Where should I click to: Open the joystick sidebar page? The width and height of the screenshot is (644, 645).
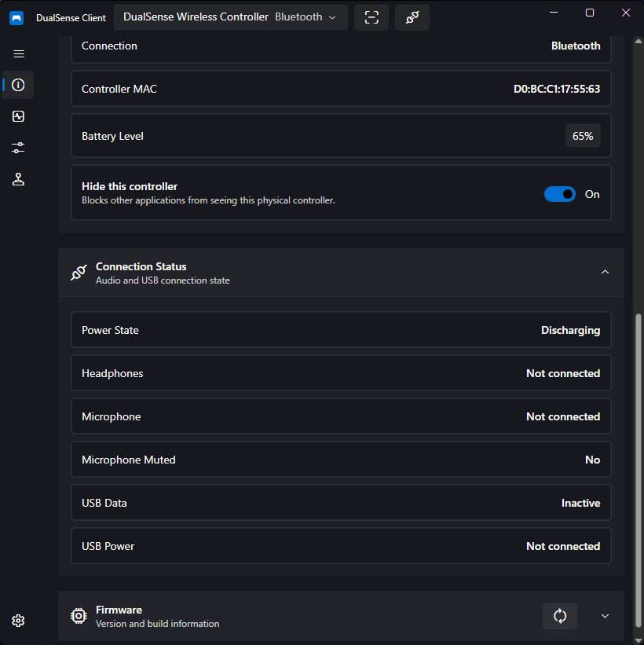pyautogui.click(x=18, y=179)
